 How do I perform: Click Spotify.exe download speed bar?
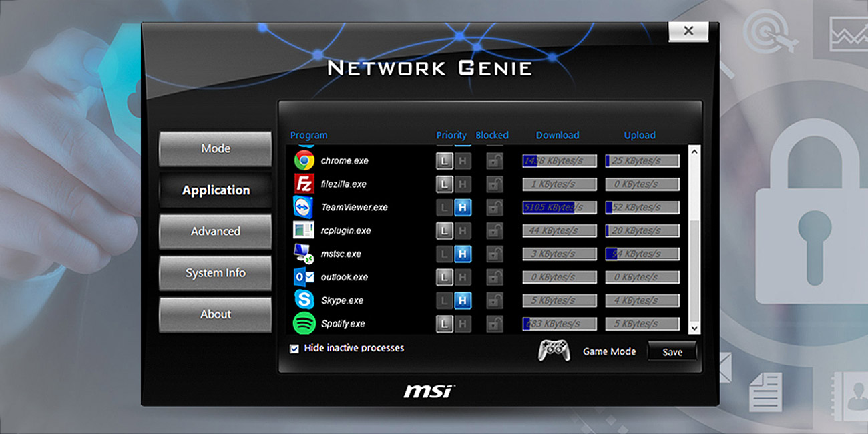[560, 324]
